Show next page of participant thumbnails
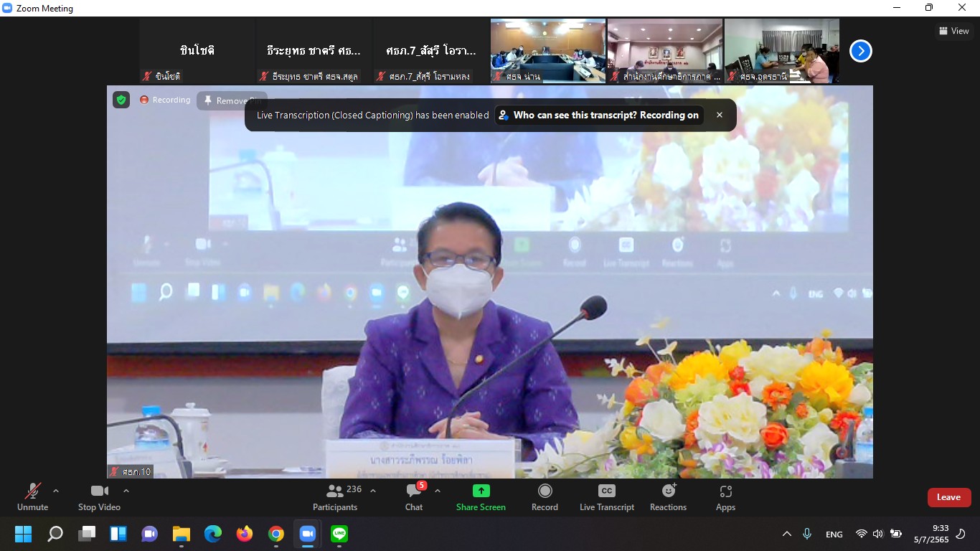This screenshot has height=551, width=980. [860, 51]
